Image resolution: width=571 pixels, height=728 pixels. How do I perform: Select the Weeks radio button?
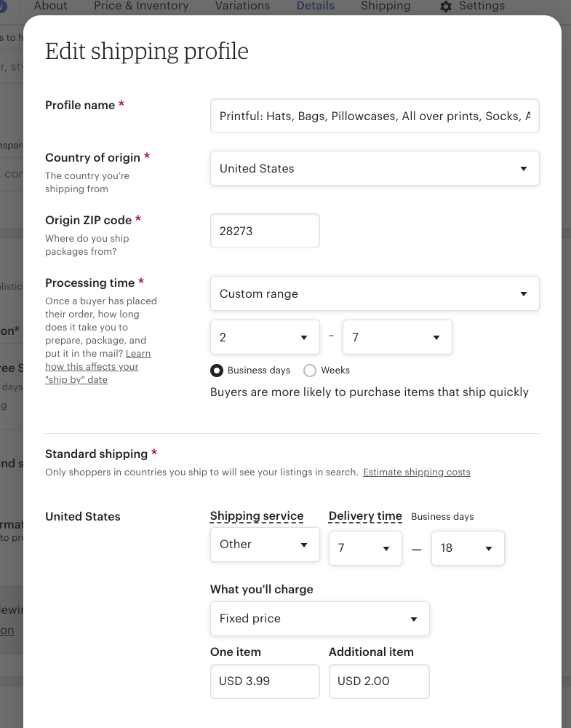pos(309,371)
